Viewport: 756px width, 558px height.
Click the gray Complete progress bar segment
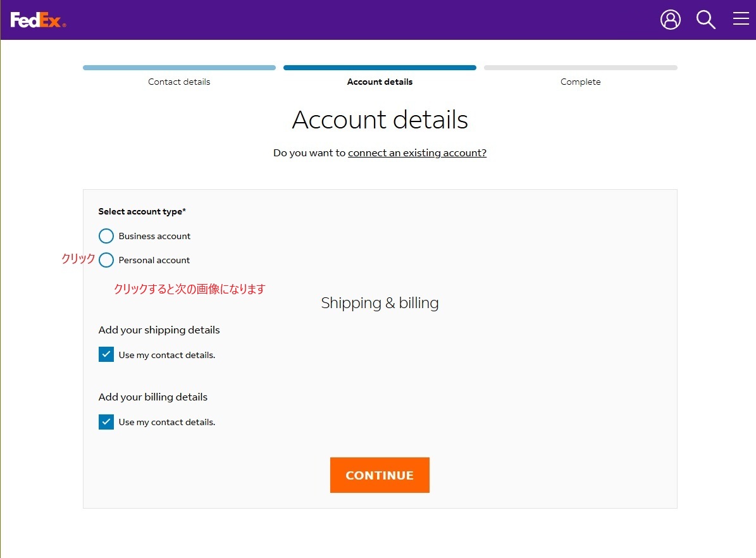click(580, 68)
